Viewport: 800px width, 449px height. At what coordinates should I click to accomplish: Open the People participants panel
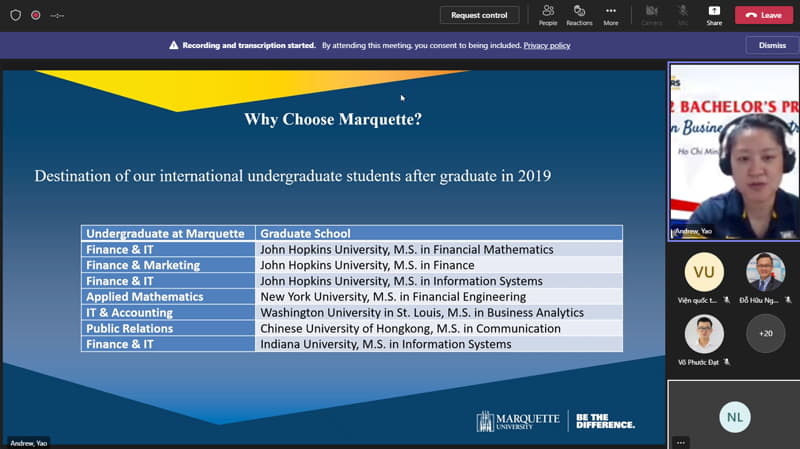tap(548, 14)
